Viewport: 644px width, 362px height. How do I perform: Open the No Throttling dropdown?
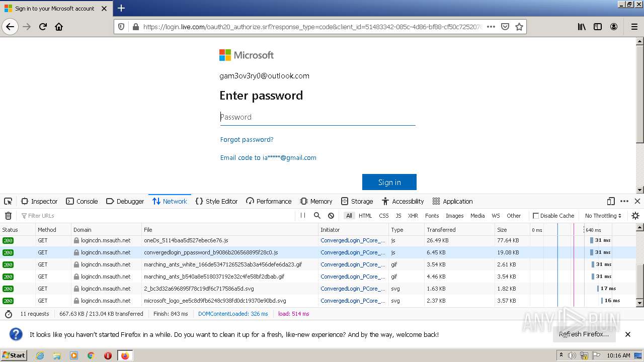(603, 216)
